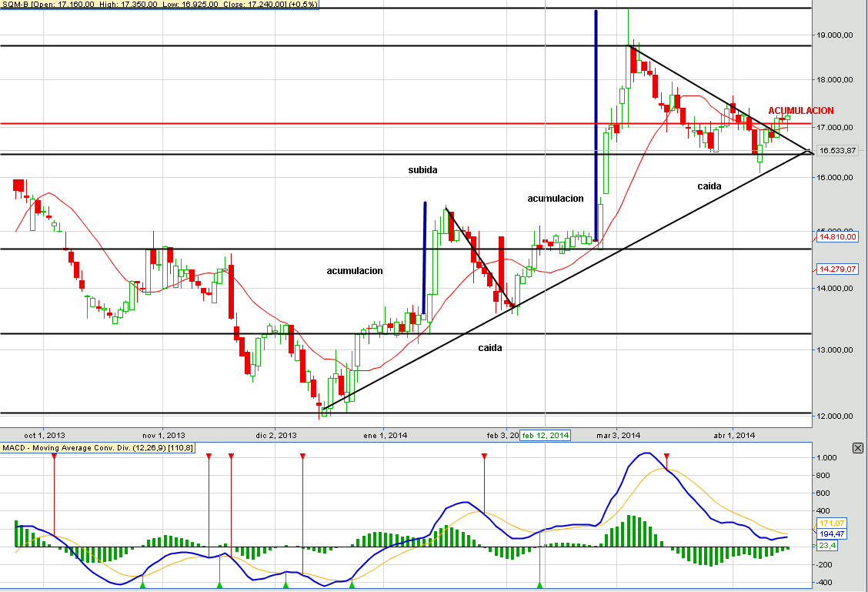Select the red ACUMULACION text annotation
868x592 pixels.
[800, 111]
